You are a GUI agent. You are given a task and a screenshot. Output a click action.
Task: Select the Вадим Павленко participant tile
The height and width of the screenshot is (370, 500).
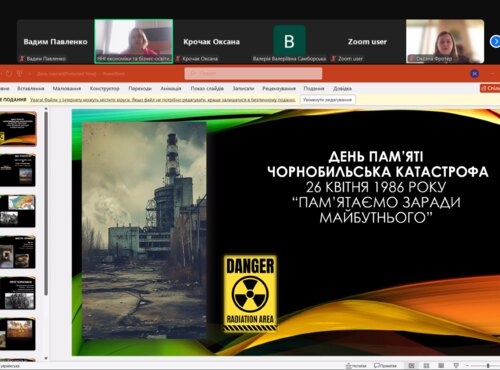pos(55,41)
